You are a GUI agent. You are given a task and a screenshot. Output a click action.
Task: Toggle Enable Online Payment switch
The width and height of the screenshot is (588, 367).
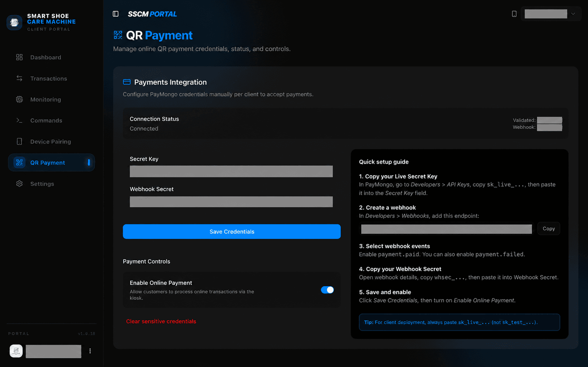327,290
